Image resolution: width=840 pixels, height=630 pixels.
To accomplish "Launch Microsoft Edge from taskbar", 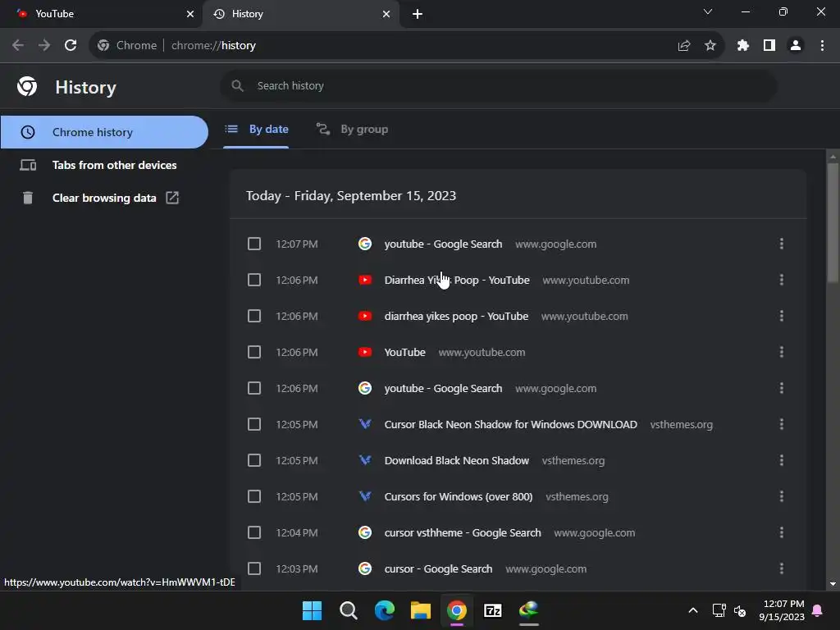I will click(x=385, y=610).
